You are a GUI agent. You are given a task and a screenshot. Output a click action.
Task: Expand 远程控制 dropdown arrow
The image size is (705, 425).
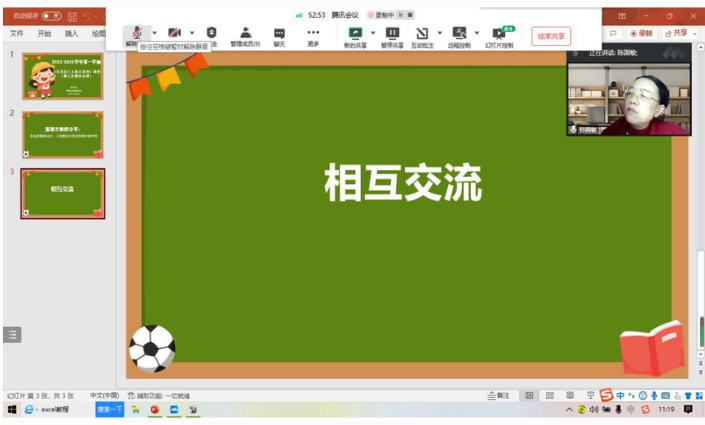(476, 33)
